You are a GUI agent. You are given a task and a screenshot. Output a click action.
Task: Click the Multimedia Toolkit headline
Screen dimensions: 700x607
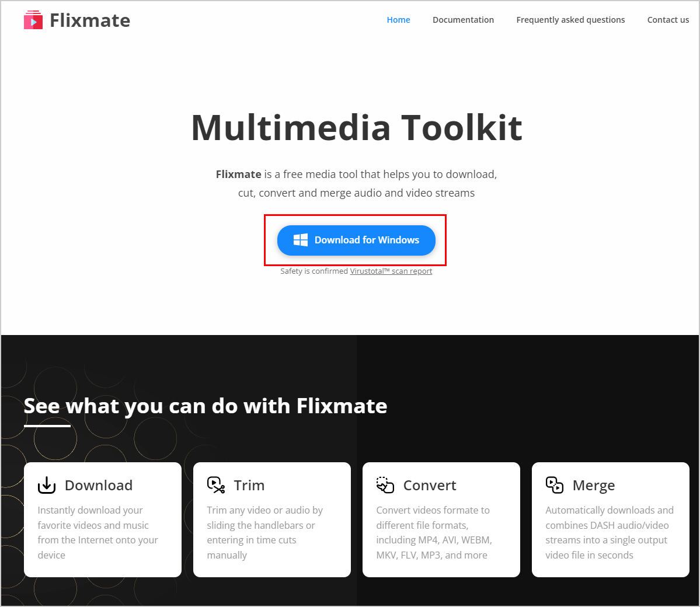[x=357, y=128]
